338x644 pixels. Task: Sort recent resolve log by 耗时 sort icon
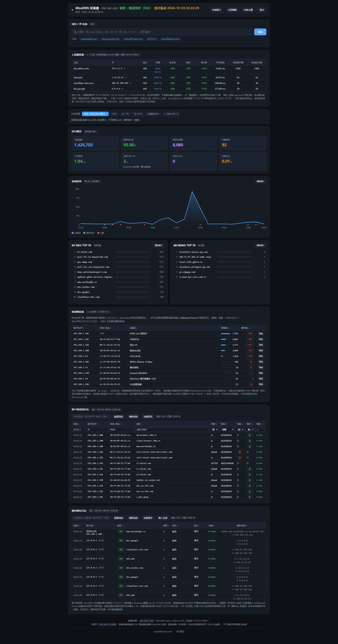[215, 526]
